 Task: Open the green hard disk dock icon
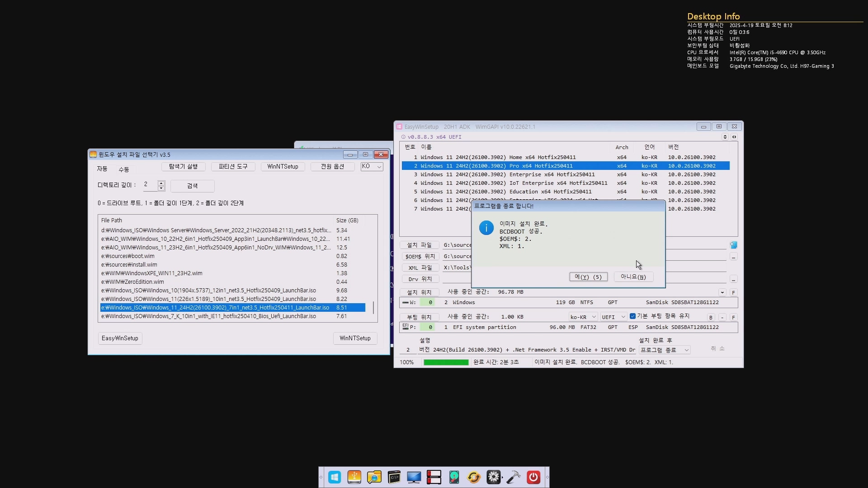(454, 477)
